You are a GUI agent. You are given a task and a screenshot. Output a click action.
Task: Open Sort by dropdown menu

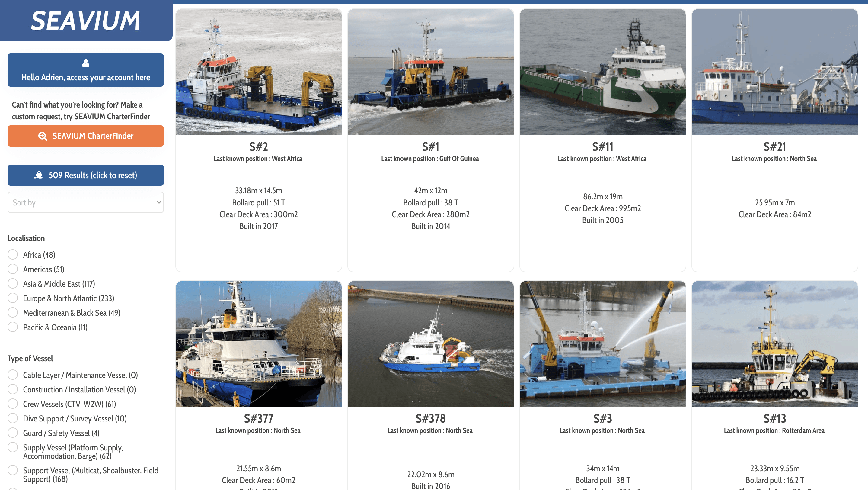pyautogui.click(x=85, y=202)
